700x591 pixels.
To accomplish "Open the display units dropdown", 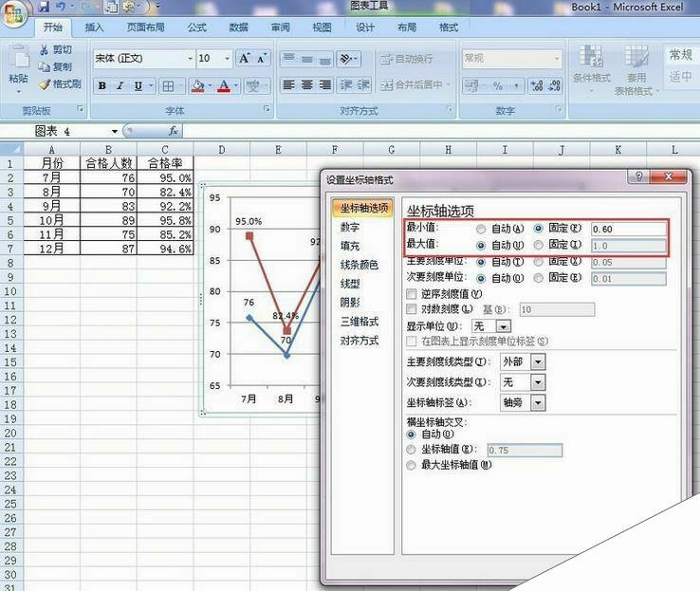I will pyautogui.click(x=504, y=326).
